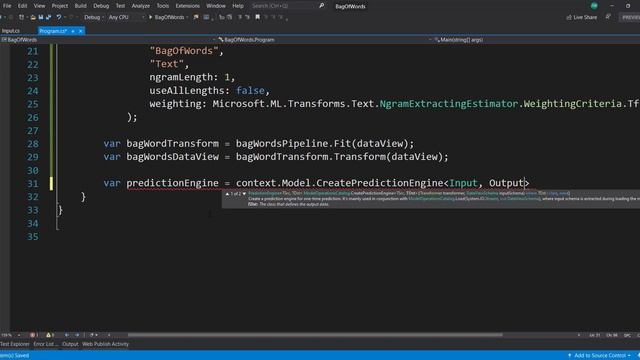Click the Undo arrow icon

click(x=59, y=17)
